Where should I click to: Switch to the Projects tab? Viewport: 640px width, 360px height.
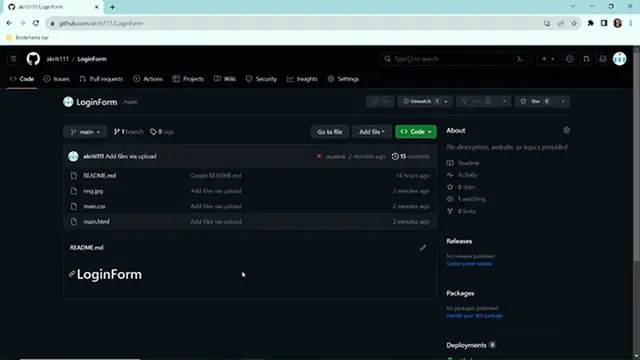click(x=188, y=79)
